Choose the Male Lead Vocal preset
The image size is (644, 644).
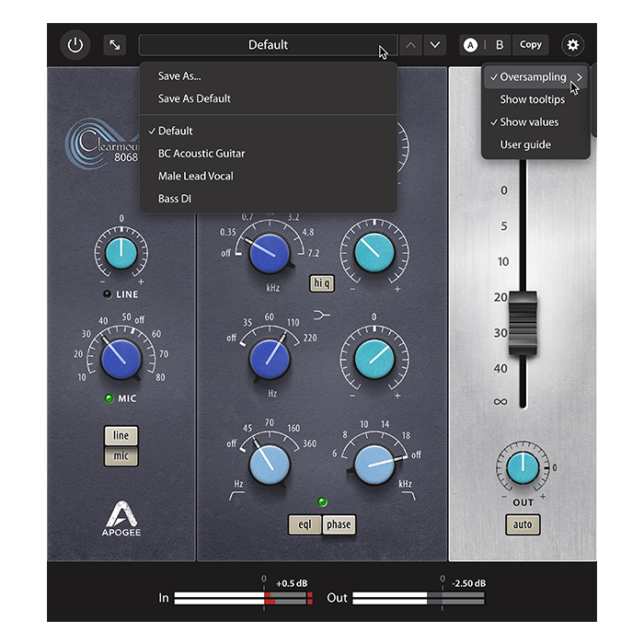(196, 176)
